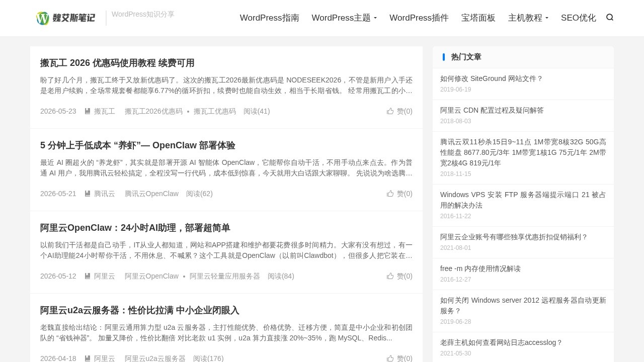The image size is (644, 362).
Task: Click excerpt text starting with 最近 AI 圈超火
Action: (226, 168)
